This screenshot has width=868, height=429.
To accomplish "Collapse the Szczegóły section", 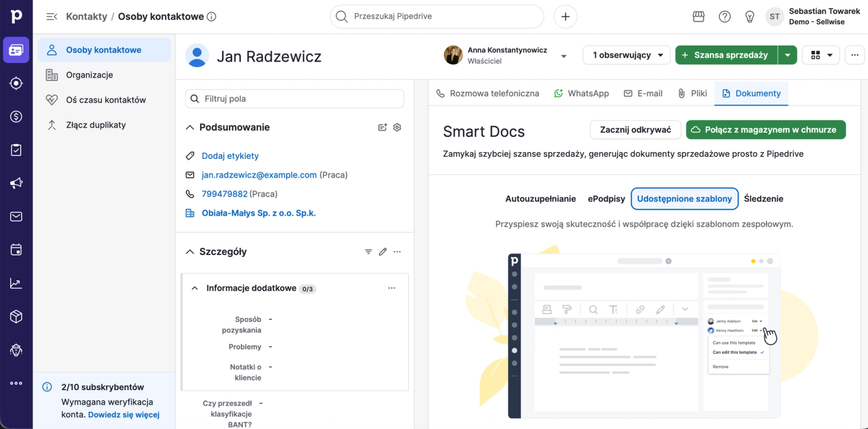I will pyautogui.click(x=190, y=252).
